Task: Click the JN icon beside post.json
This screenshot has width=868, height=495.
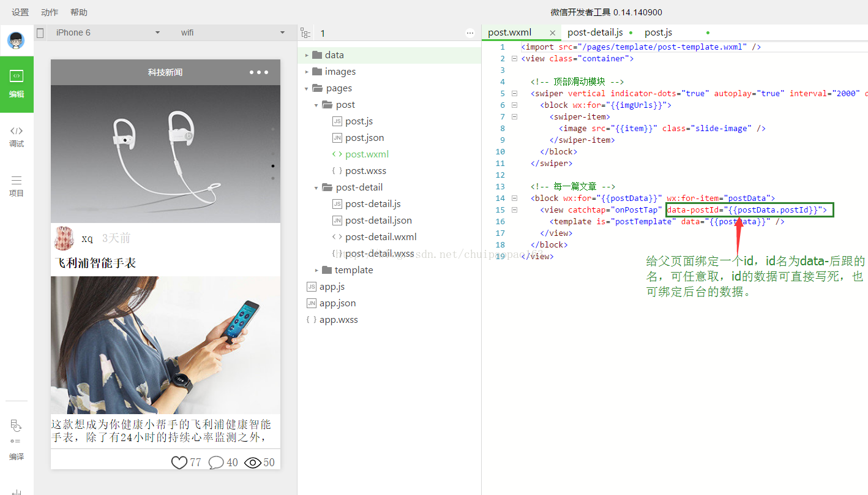Action: (x=337, y=138)
